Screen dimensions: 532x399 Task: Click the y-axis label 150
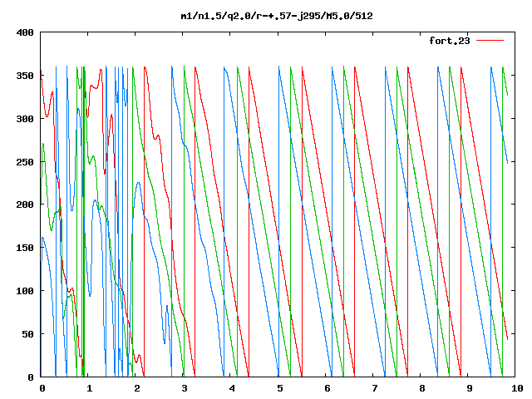click(x=25, y=248)
